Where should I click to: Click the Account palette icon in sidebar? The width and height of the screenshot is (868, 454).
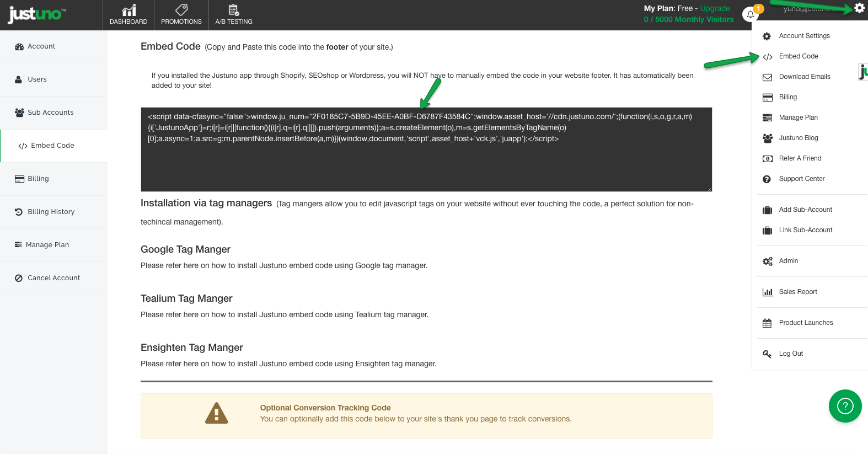pos(19,47)
